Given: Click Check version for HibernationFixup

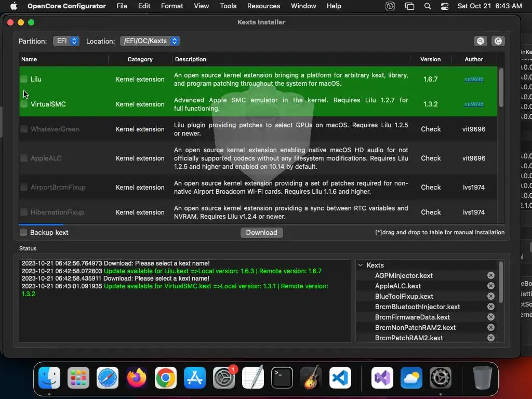Looking at the screenshot, I should (x=431, y=212).
